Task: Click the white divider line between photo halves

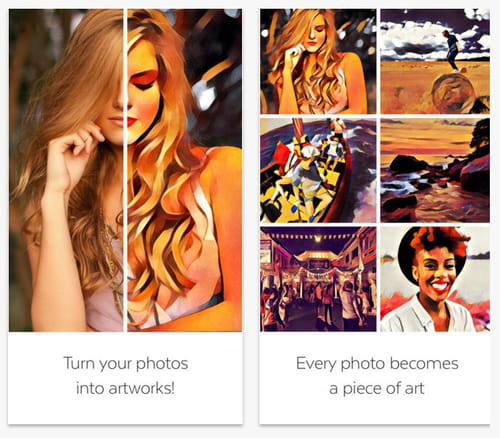Action: [x=125, y=170]
